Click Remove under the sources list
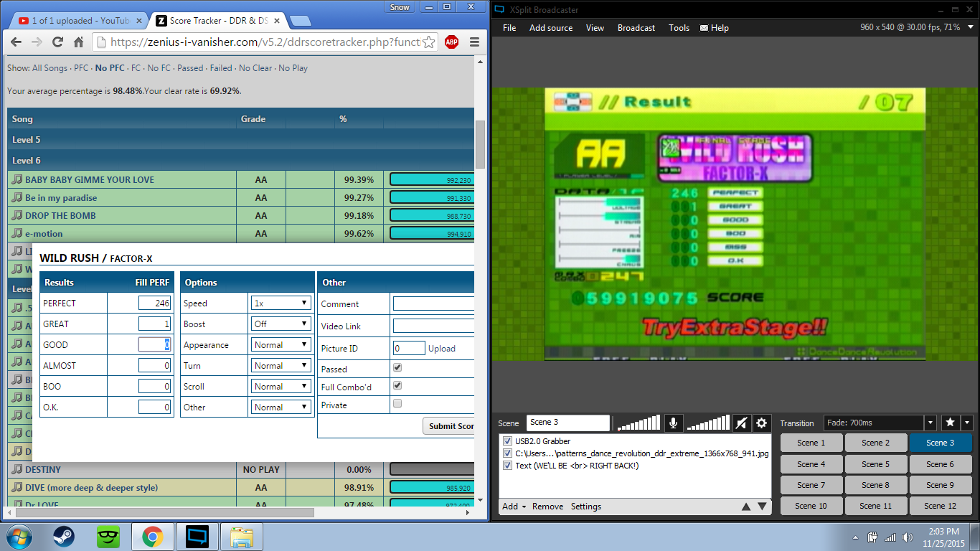This screenshot has width=980, height=551. pos(547,507)
